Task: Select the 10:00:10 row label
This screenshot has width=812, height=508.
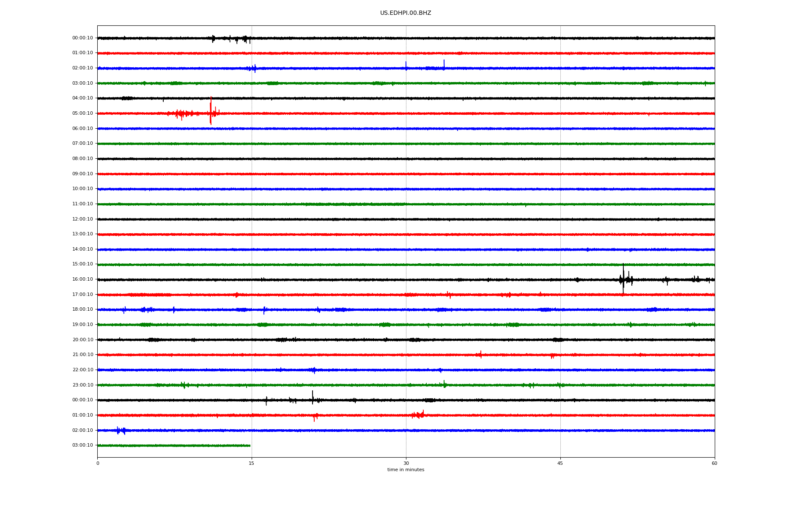Action: point(82,189)
